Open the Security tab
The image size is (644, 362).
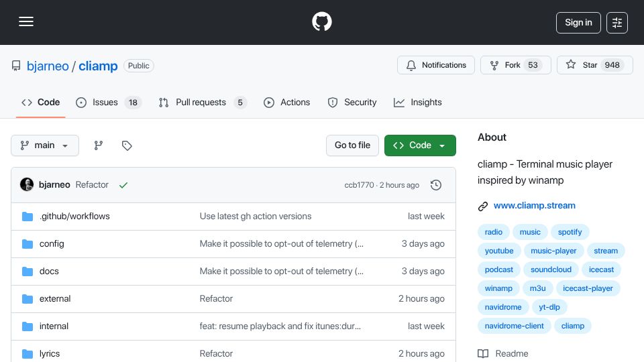(352, 103)
